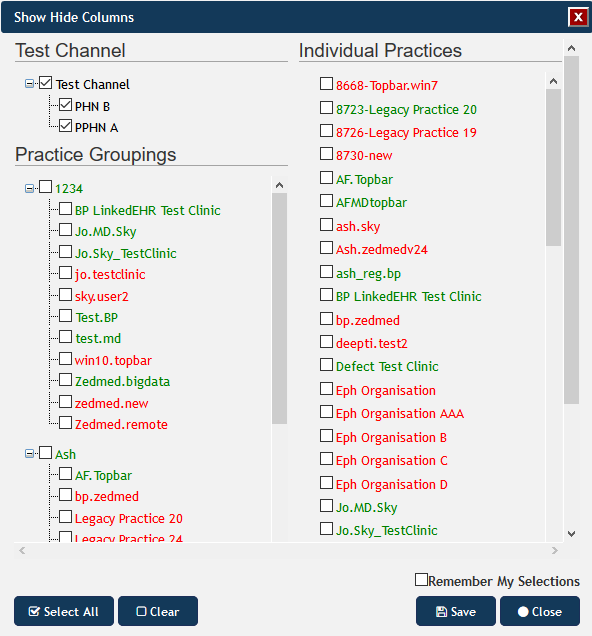
Task: Click Practice Groupings scroll up arrow
Action: (x=279, y=185)
